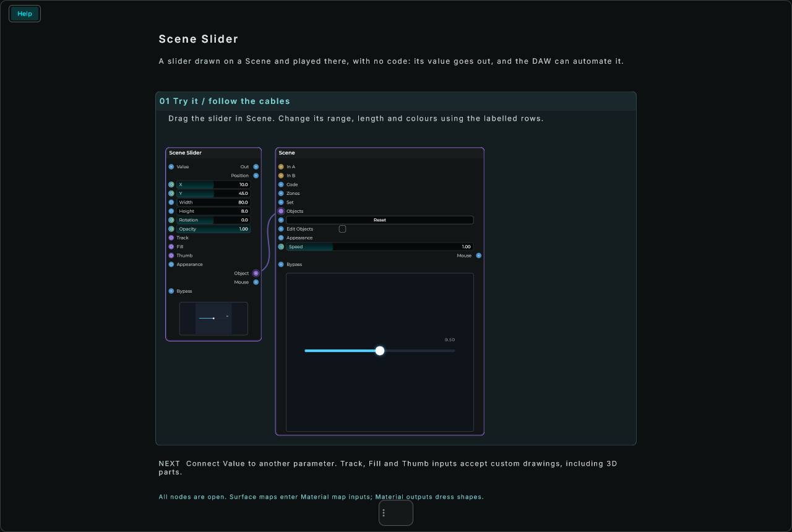Screen dimensions: 792x532
Task: Click the white slider thumb in the Scene canvas
Action: click(x=380, y=351)
